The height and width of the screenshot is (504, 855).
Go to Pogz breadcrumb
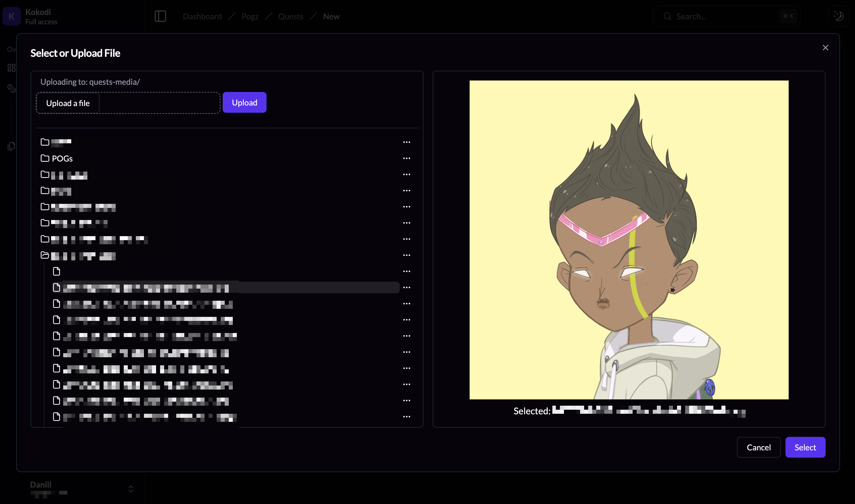250,16
